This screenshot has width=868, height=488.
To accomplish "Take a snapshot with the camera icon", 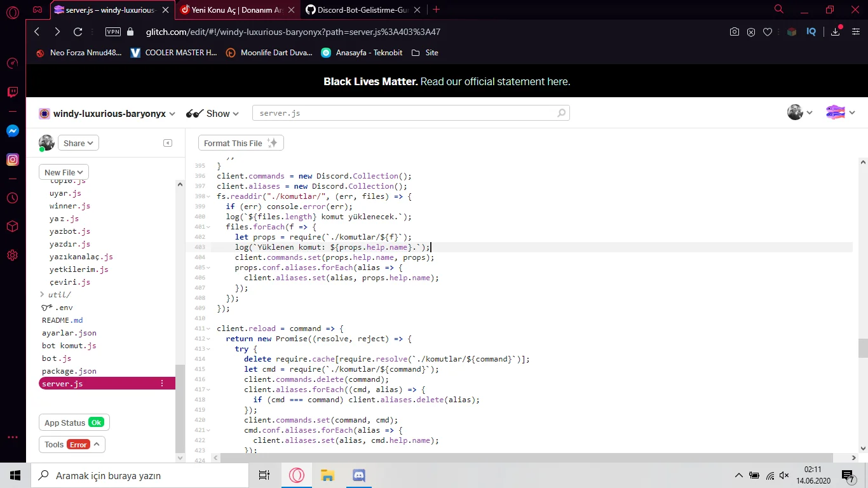I will point(735,32).
